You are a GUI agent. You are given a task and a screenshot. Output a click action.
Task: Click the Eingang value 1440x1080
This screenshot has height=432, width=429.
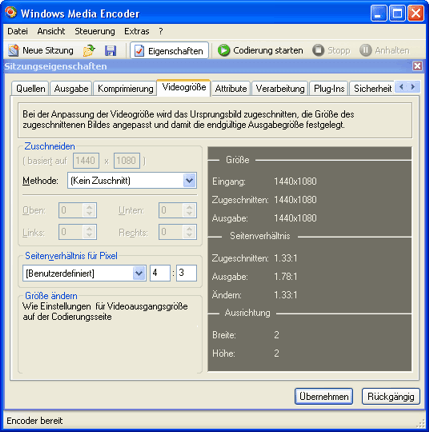click(295, 182)
